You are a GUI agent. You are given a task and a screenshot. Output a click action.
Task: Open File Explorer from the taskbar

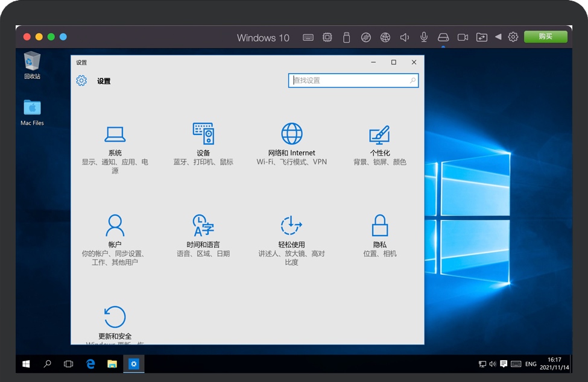click(112, 364)
